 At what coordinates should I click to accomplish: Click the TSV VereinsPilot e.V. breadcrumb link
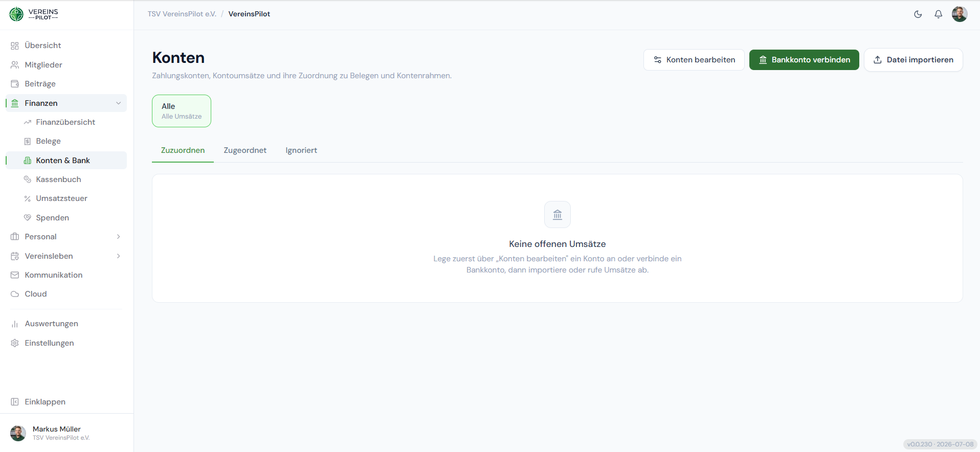182,14
